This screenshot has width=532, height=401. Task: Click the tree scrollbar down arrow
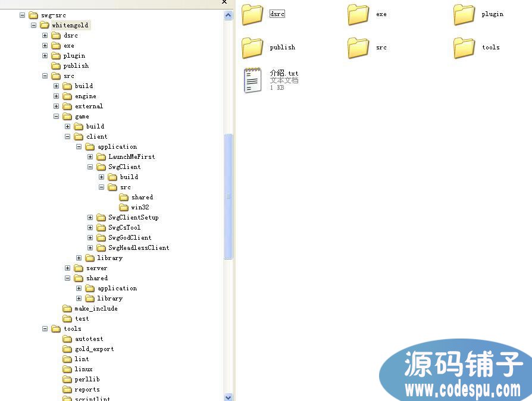[229, 397]
